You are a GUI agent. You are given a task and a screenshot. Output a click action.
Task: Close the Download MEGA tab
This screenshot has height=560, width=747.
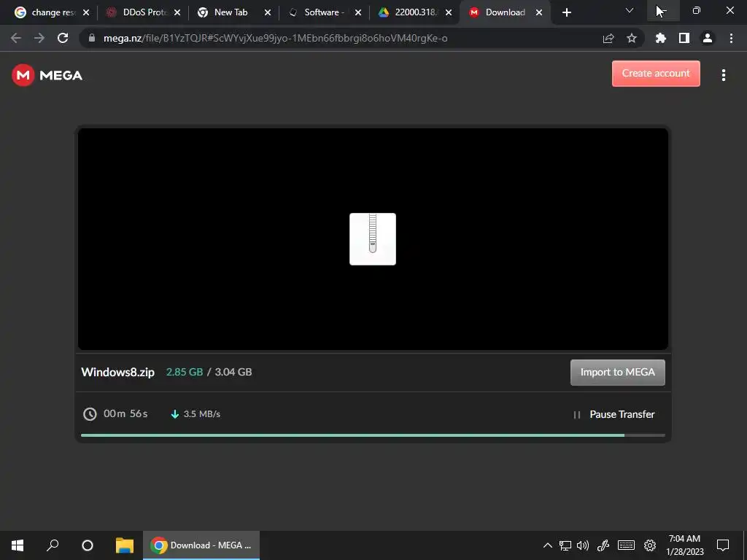[x=539, y=13]
